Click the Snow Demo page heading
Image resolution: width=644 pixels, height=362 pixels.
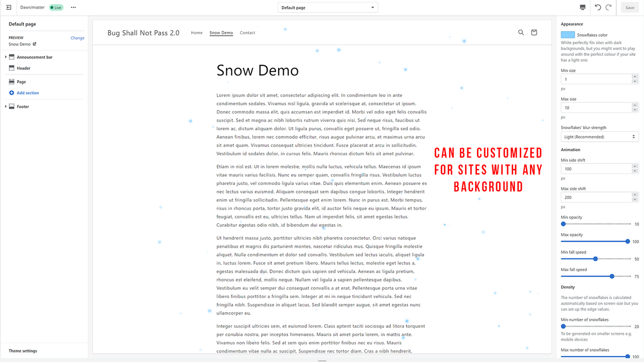point(258,70)
